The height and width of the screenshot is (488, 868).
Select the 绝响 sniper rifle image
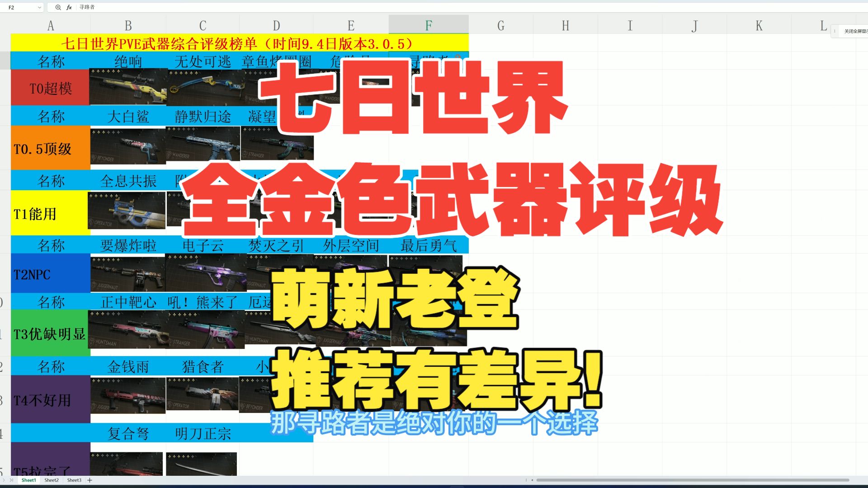(128, 87)
